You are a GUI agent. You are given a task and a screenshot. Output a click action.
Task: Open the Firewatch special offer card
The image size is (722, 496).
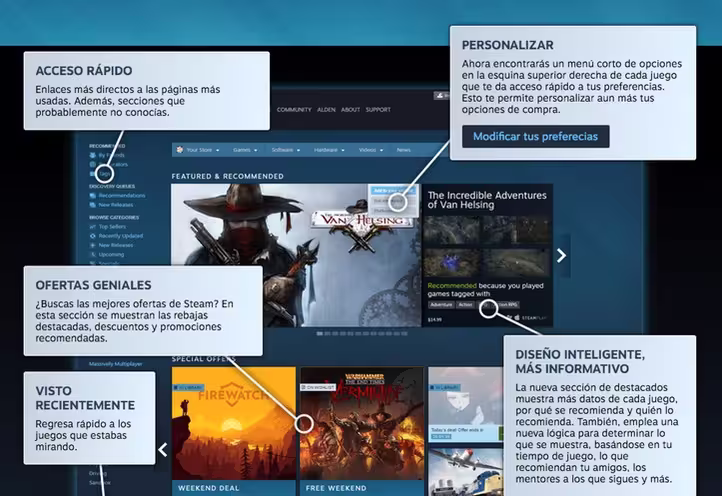[234, 424]
